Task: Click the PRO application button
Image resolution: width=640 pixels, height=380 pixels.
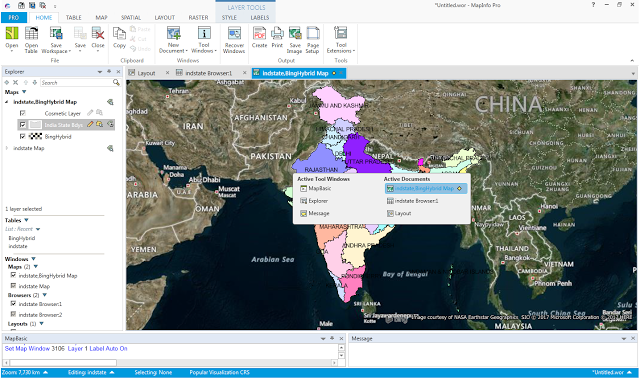Action: click(14, 18)
